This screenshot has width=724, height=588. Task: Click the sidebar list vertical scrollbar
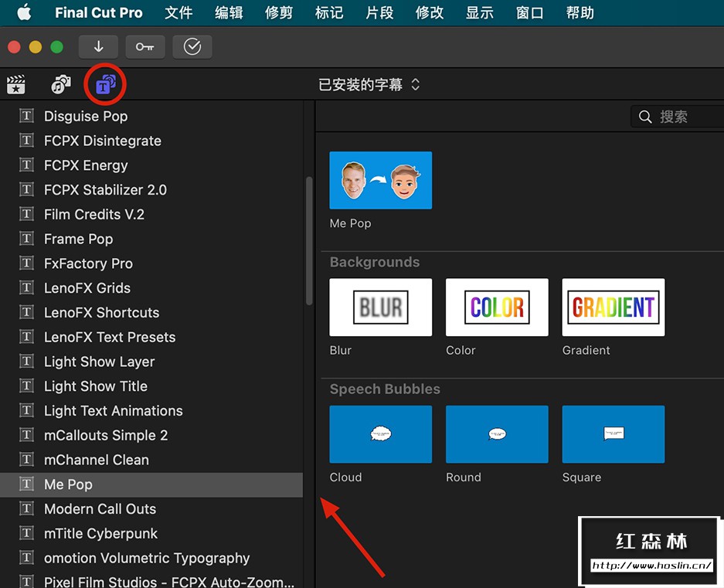(x=309, y=240)
